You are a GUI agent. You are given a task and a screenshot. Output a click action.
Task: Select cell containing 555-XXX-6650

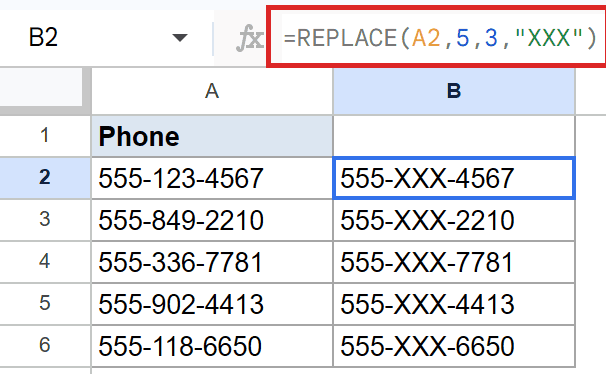(x=454, y=345)
